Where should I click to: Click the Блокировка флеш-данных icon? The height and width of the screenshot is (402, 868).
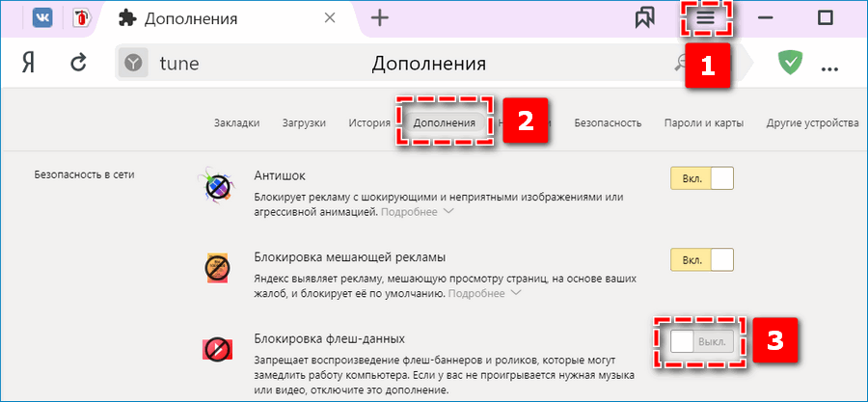point(217,348)
